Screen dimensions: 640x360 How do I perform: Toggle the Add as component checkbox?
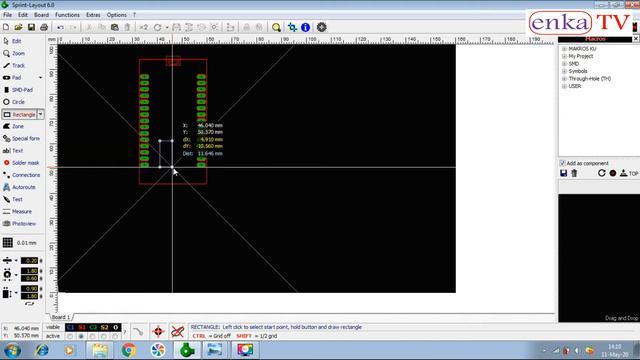(562, 163)
